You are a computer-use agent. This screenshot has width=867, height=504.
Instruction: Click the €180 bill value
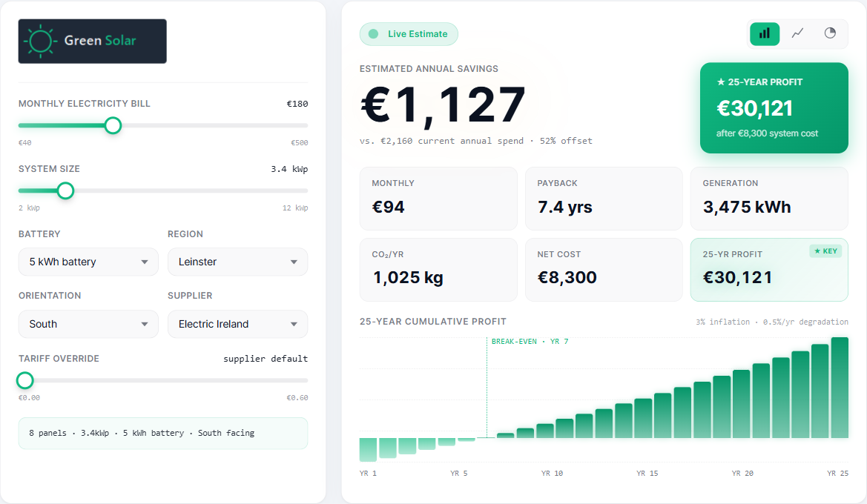click(297, 104)
